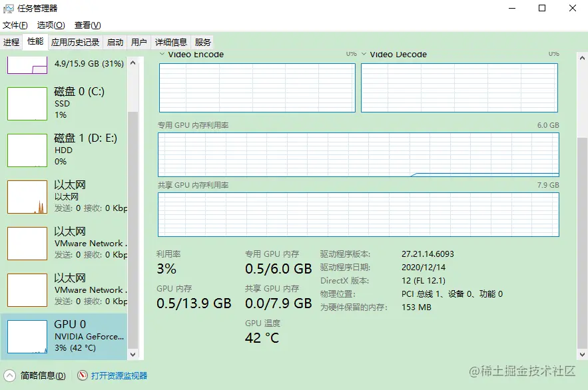This screenshot has width=588, height=390.
Task: Click driver version 27.21.14.6093
Action: (428, 254)
